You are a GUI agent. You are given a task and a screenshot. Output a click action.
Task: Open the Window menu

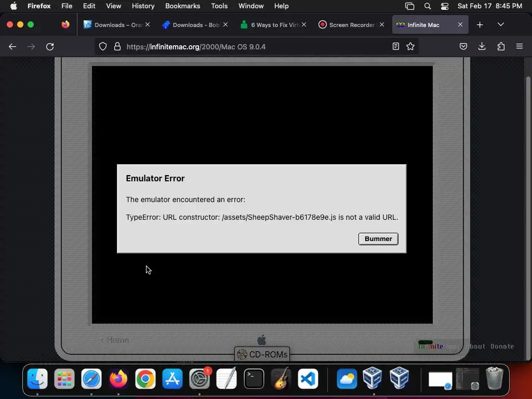[x=251, y=6]
